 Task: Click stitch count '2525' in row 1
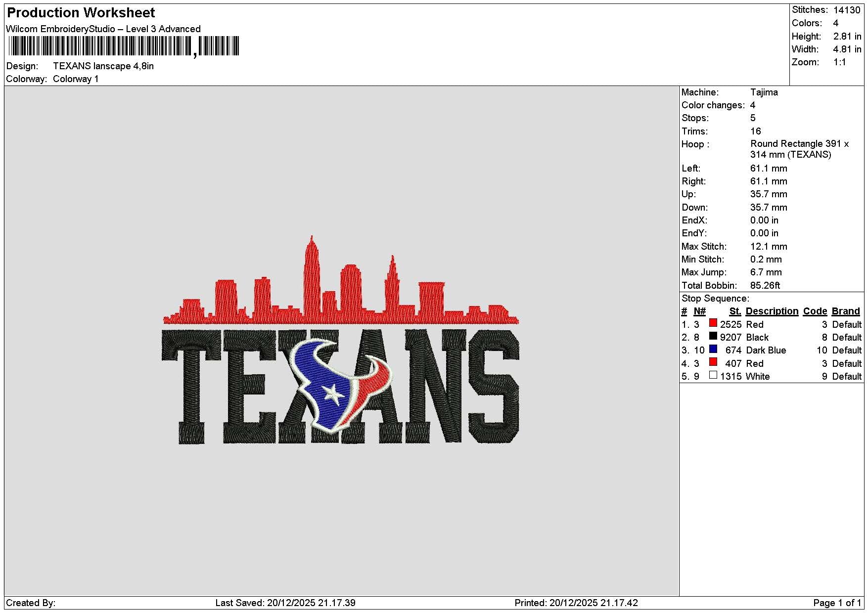click(x=731, y=325)
